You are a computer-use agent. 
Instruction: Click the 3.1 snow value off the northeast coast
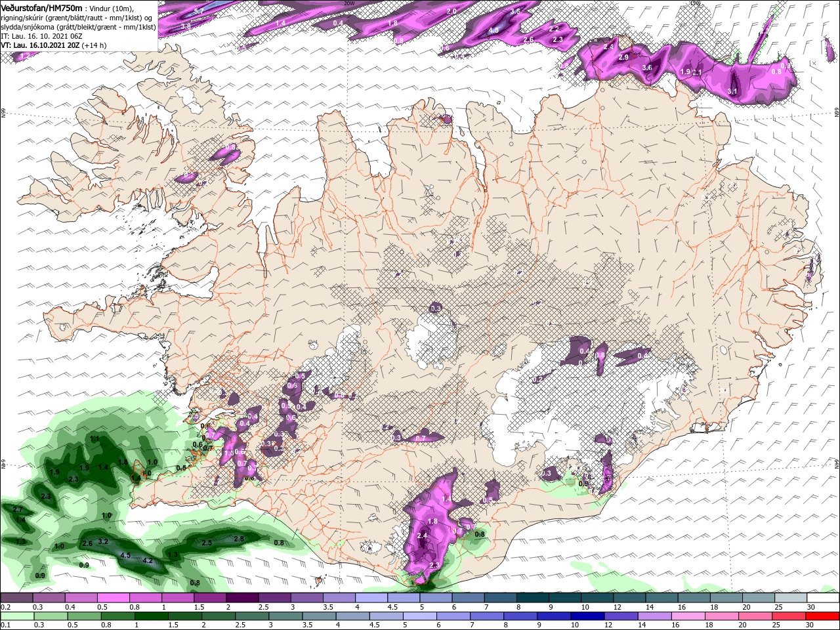point(734,91)
